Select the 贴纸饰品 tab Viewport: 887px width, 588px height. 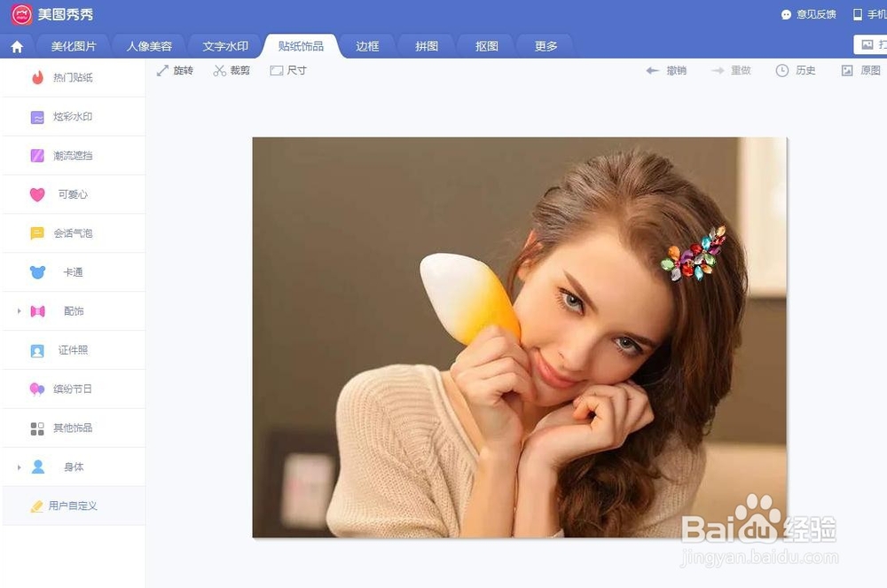301,46
